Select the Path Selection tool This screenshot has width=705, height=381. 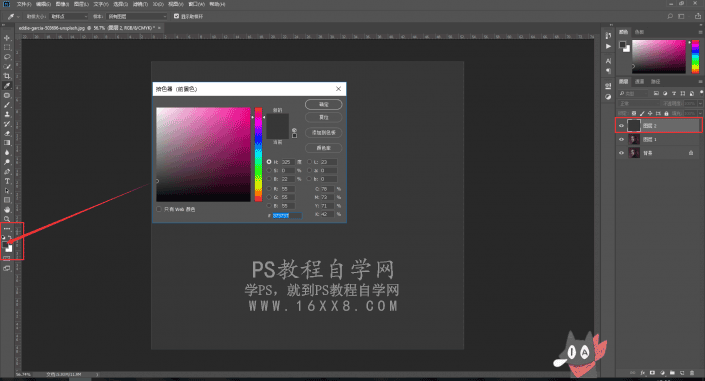7,191
